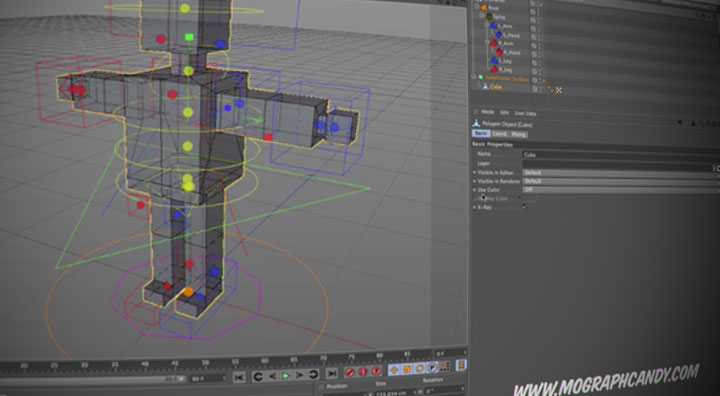The width and height of the screenshot is (720, 396).
Task: Play the animation forward
Action: pyautogui.click(x=285, y=376)
